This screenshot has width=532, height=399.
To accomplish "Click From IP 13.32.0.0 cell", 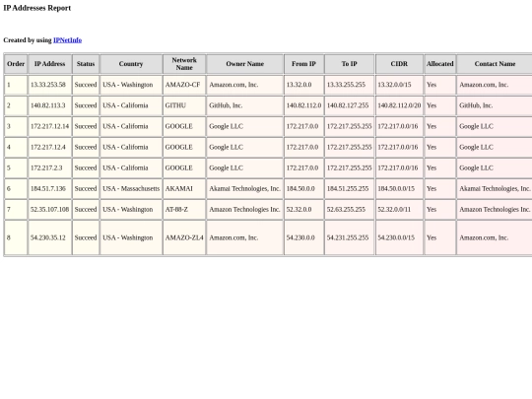I will 303,85.
